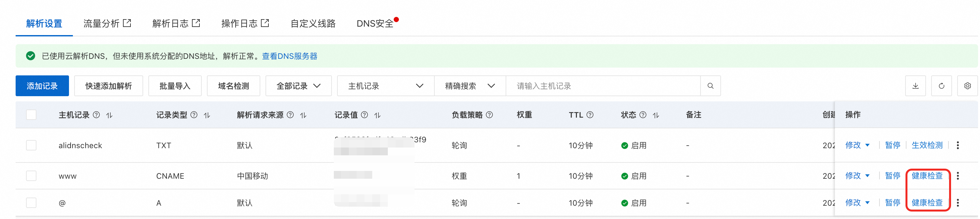Focus the 请输入主机记录 search field
980x219 pixels.
click(x=603, y=86)
